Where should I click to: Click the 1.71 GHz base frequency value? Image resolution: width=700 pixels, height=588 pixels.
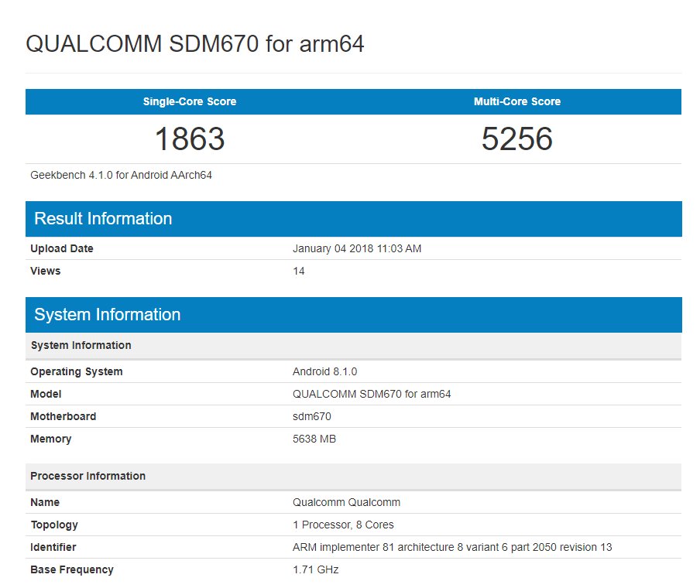(316, 569)
